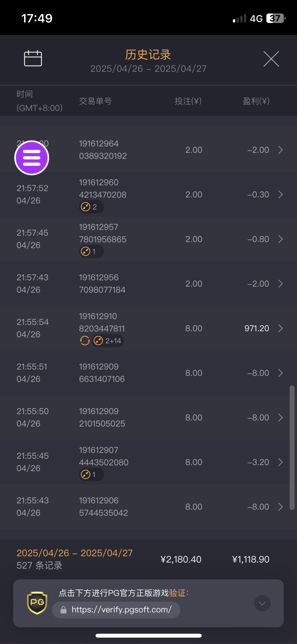The image size is (297, 644).
Task: Tap the free spin icon under 8203447811
Action: [x=85, y=341]
